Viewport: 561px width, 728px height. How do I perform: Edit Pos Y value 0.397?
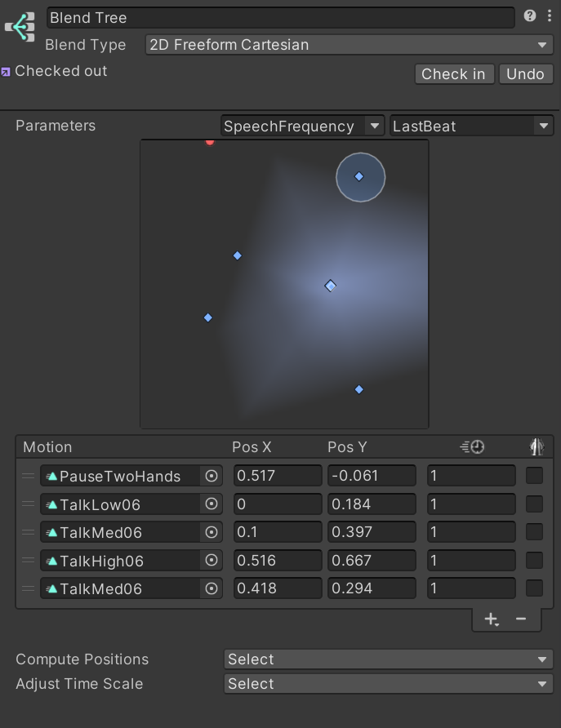pyautogui.click(x=372, y=532)
